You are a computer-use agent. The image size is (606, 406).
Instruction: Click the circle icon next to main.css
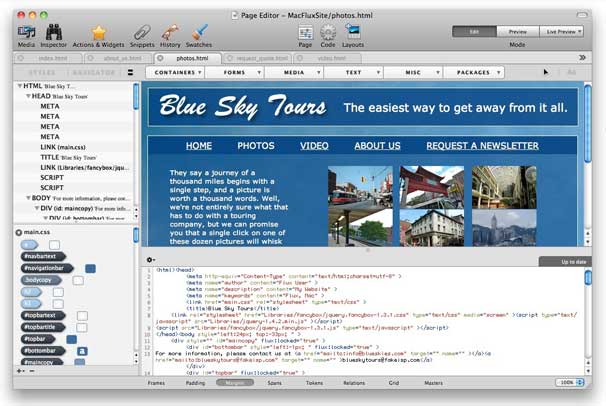(x=19, y=232)
